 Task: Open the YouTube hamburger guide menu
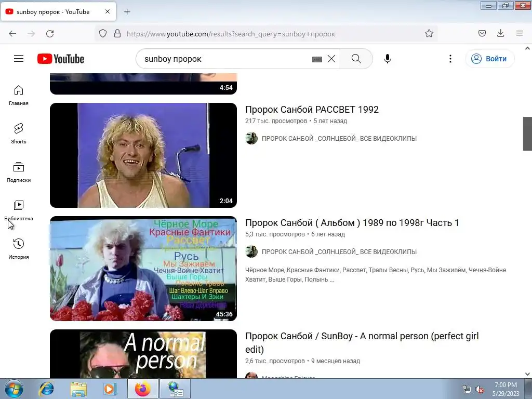click(x=19, y=59)
